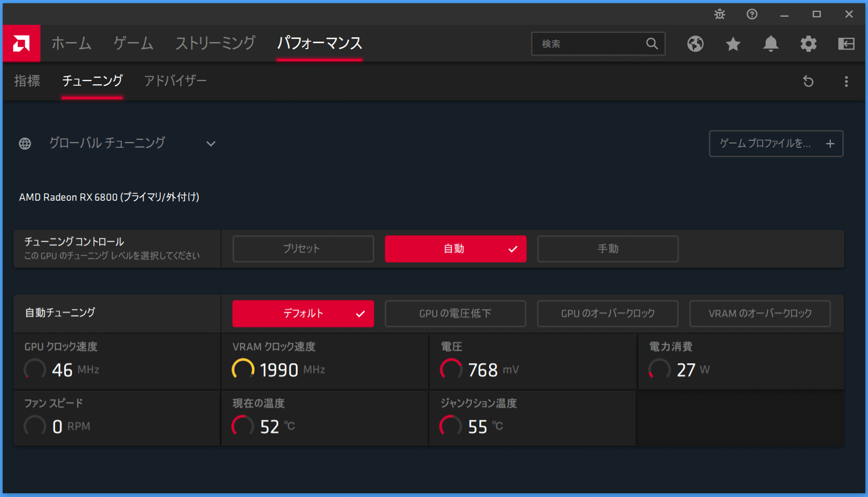Toggle the sidebar panel icon

pyautogui.click(x=846, y=44)
